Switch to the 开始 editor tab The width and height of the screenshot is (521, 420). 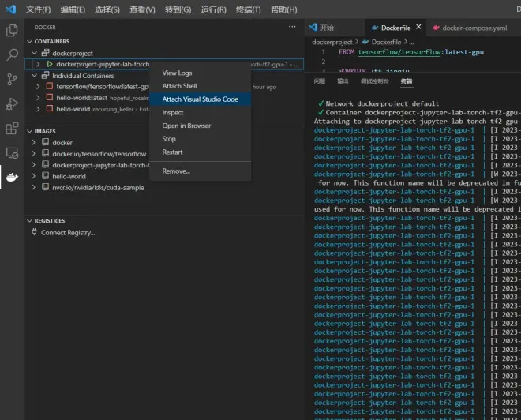(x=335, y=28)
